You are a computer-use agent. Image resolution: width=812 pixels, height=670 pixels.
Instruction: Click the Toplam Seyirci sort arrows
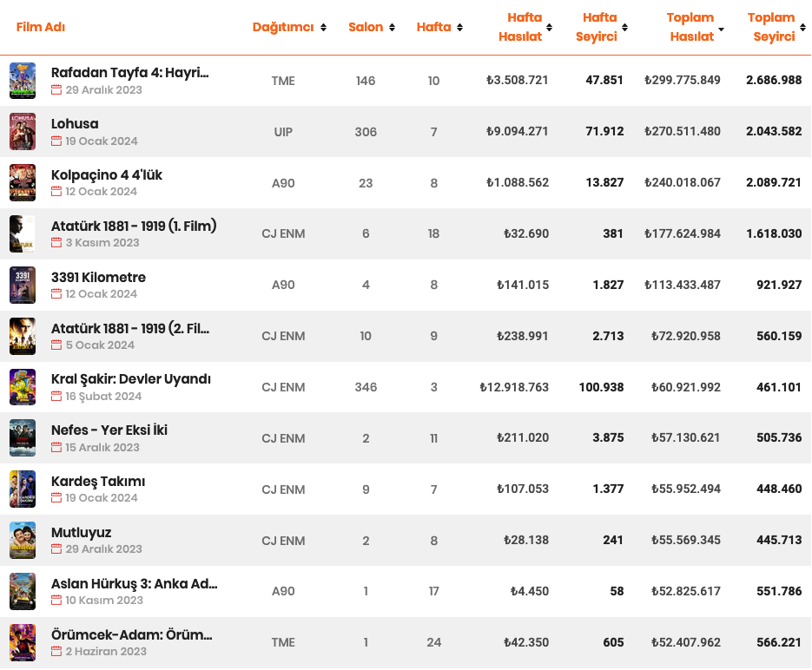pyautogui.click(x=802, y=28)
